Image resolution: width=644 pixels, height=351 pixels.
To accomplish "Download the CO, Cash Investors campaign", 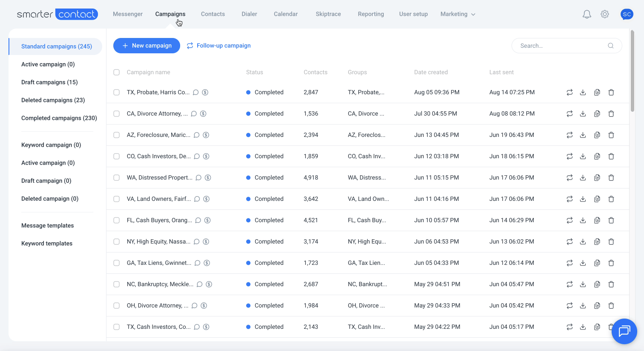I will [x=583, y=156].
